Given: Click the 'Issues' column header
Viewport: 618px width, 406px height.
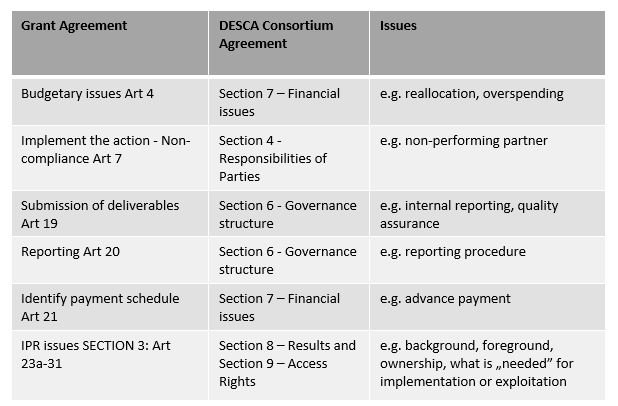Looking at the screenshot, I should tap(398, 26).
